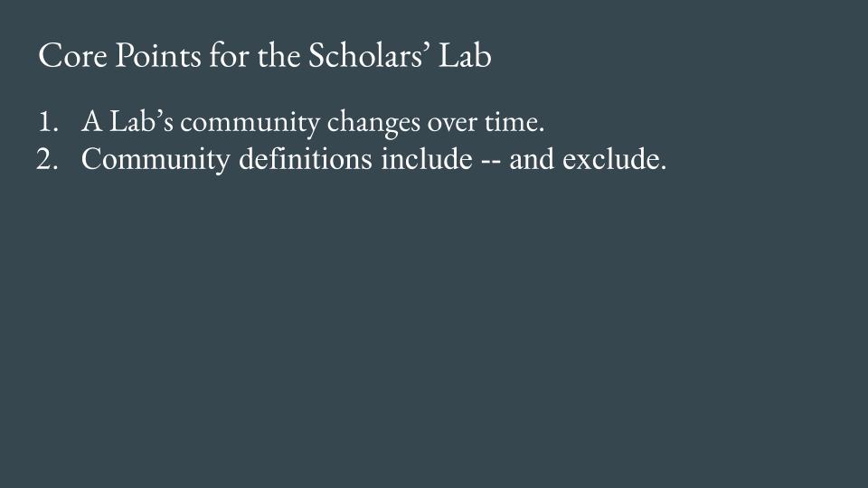Screen dimensions: 868x488
Task: Click the words 'over time.' in bullet one
Action: coord(490,122)
